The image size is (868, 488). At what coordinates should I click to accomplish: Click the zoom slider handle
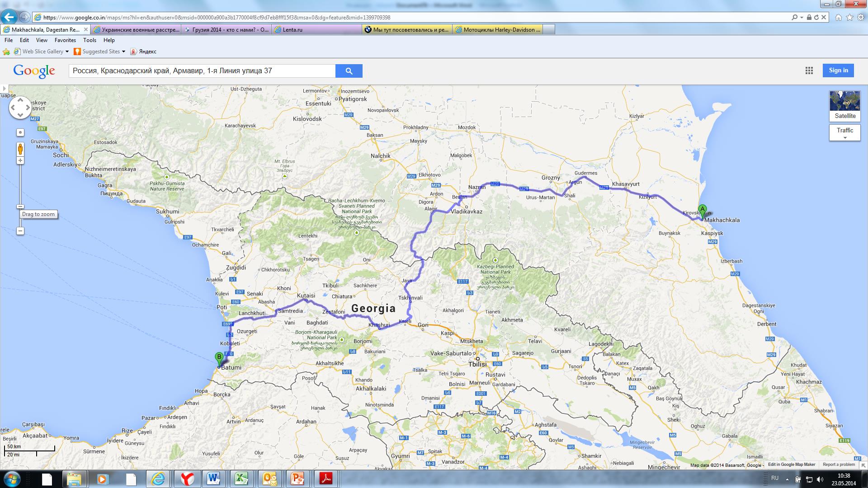click(20, 206)
